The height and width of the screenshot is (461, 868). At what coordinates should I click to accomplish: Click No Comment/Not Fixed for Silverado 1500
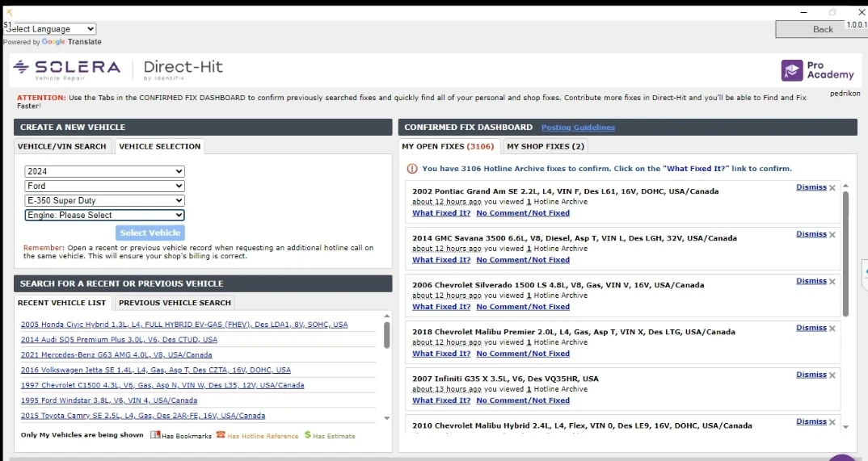pyautogui.click(x=523, y=307)
